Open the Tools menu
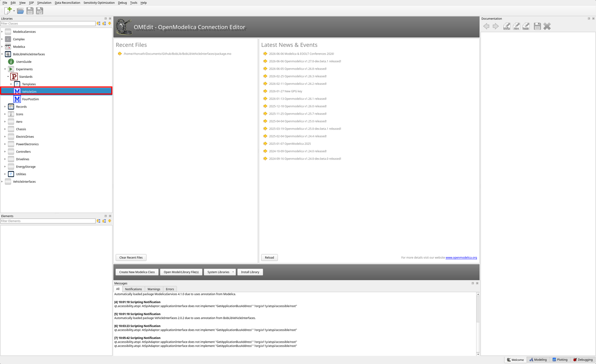Viewport: 596px width, 364px height. pyautogui.click(x=133, y=3)
